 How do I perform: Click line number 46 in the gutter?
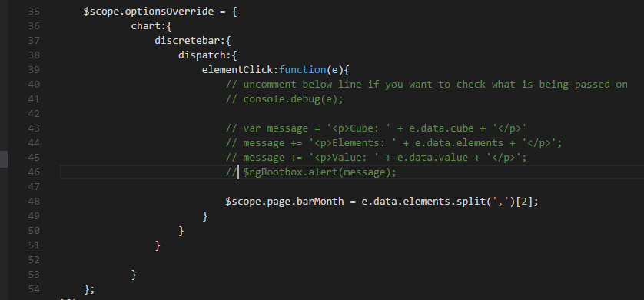pos(34,172)
